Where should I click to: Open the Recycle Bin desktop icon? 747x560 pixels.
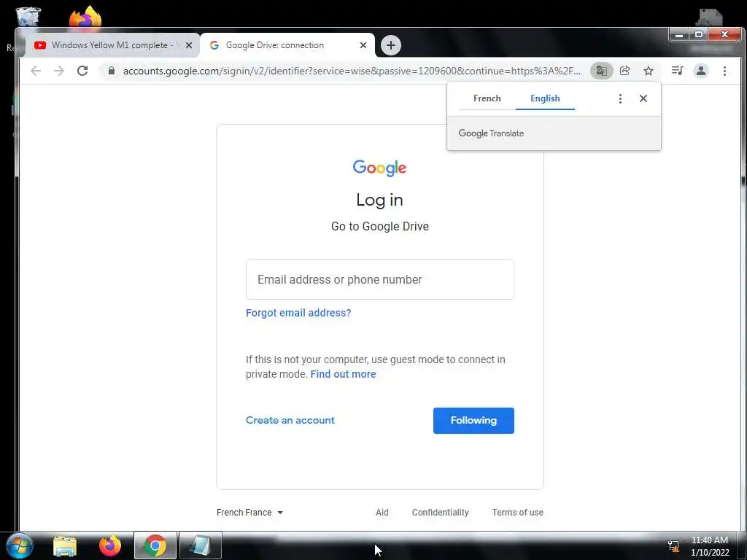click(28, 17)
